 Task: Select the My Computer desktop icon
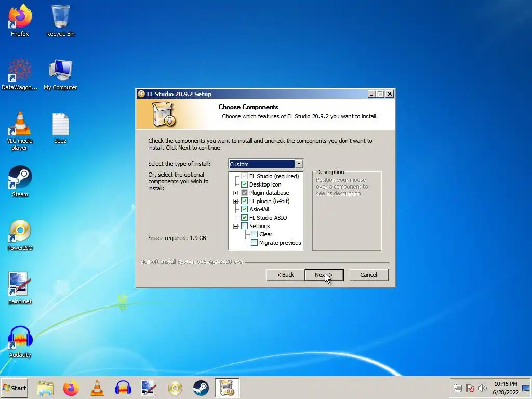tap(60, 74)
